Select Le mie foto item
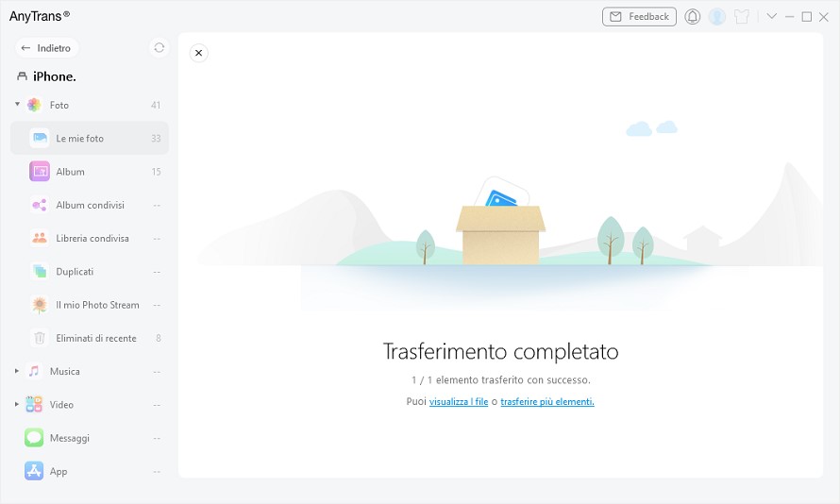Image resolution: width=840 pixels, height=504 pixels. (x=80, y=139)
